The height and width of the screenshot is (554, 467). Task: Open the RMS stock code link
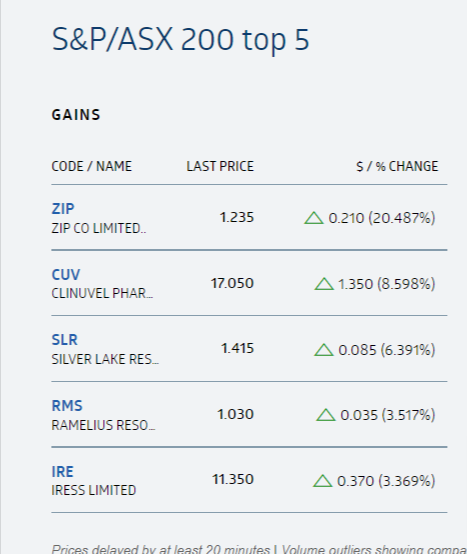click(67, 406)
